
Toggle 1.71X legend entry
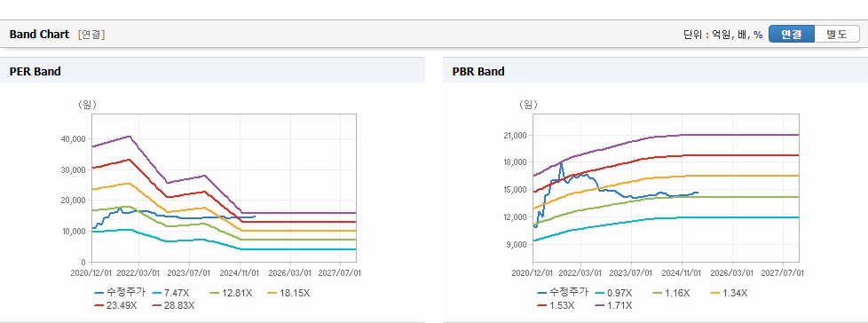(612, 304)
